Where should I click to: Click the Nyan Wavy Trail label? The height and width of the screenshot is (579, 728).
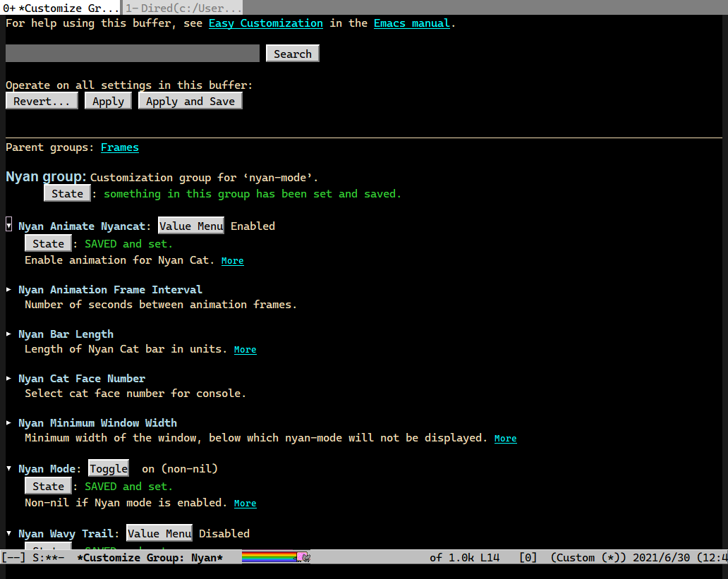[x=66, y=534]
